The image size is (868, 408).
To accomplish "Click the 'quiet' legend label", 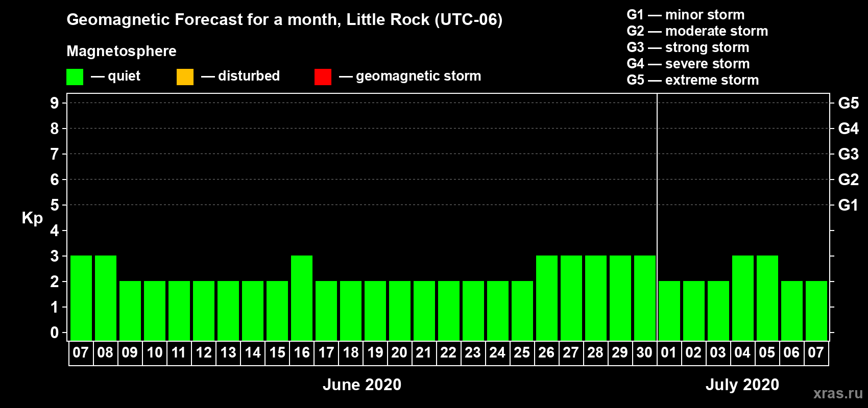I will (x=124, y=76).
